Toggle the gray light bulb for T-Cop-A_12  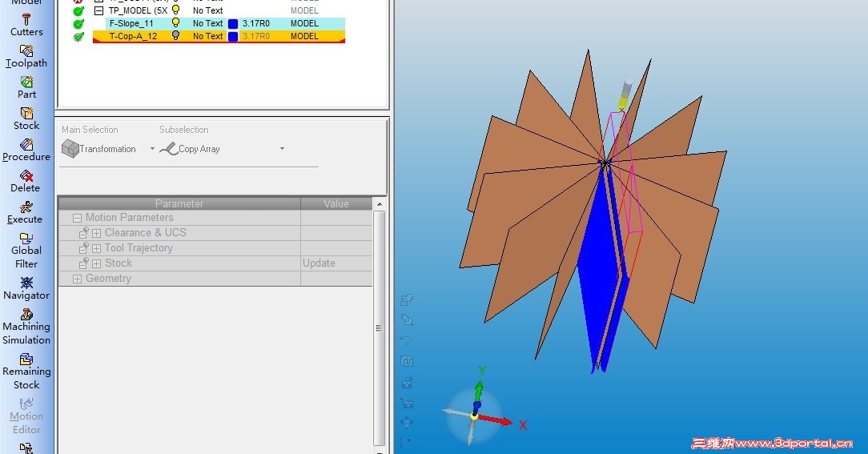coord(176,35)
